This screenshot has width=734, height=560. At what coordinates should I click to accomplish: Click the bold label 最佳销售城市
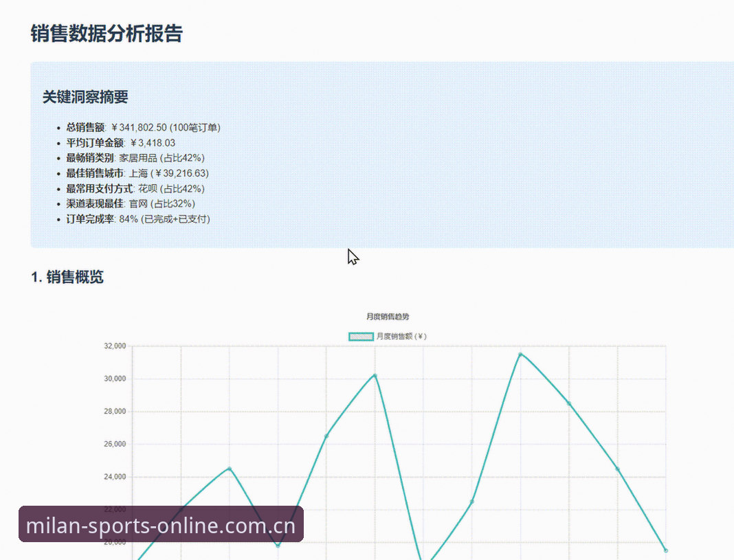pos(95,173)
